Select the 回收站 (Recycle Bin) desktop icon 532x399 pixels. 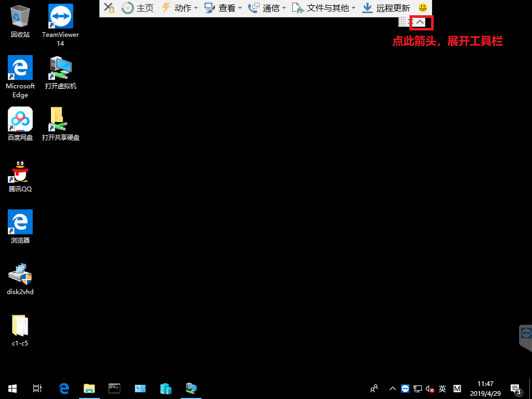point(21,21)
